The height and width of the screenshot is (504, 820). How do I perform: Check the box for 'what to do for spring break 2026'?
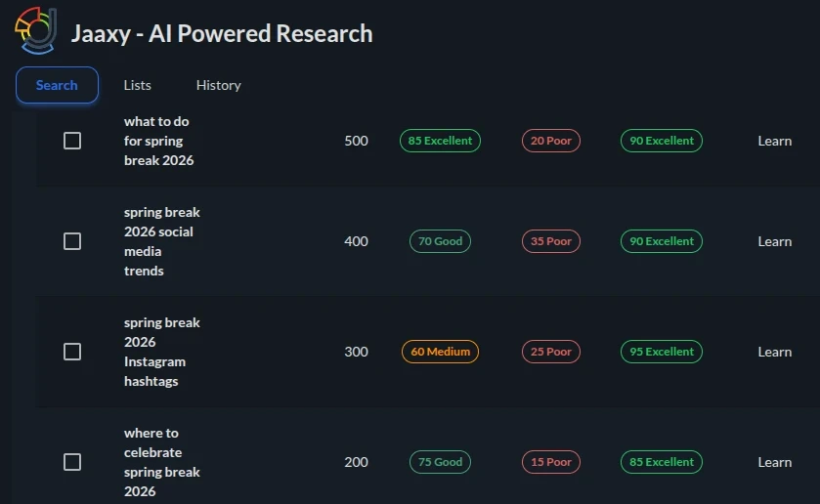point(72,141)
